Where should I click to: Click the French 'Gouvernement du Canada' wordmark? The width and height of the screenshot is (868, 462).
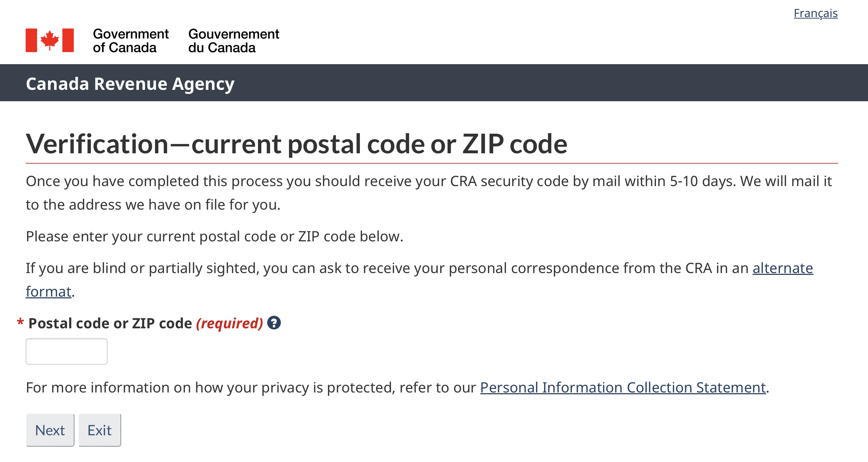click(x=233, y=41)
